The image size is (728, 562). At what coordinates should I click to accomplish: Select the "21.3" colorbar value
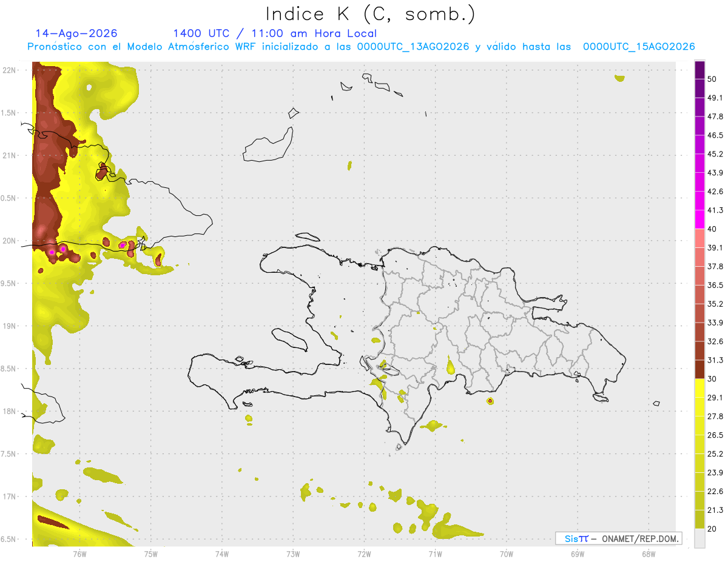(x=715, y=510)
